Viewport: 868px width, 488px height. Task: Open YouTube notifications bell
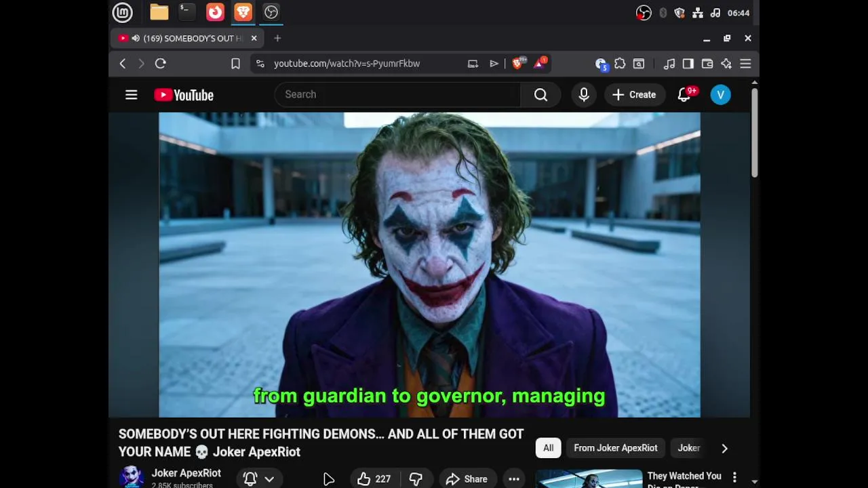(x=685, y=95)
